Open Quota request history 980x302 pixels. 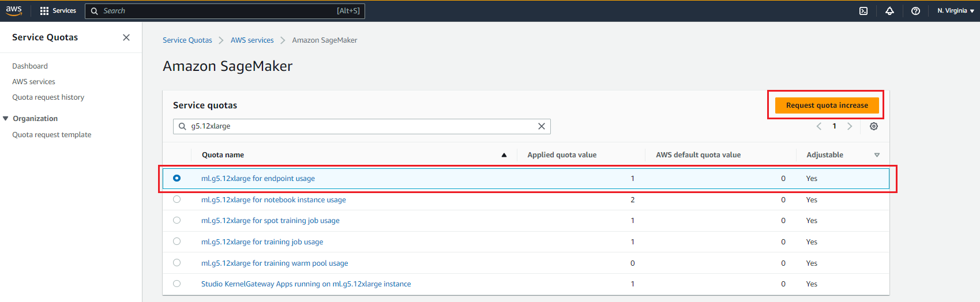48,97
